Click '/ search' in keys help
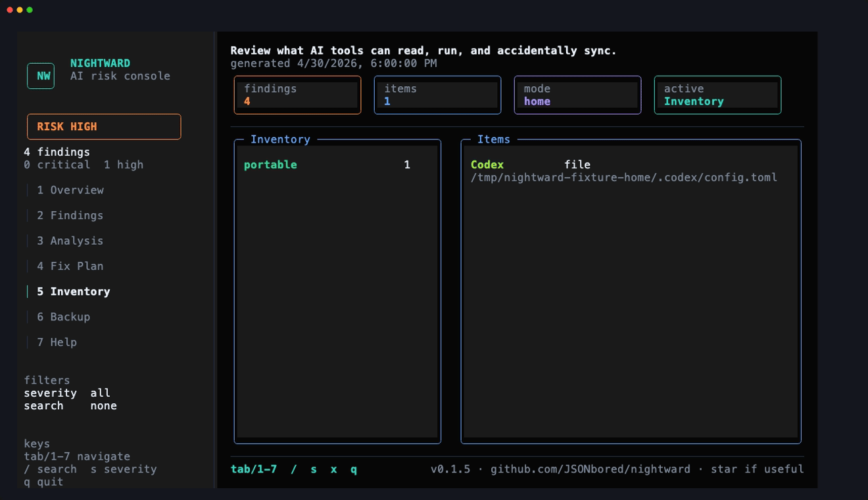Viewport: 868px width, 500px height. pyautogui.click(x=50, y=469)
